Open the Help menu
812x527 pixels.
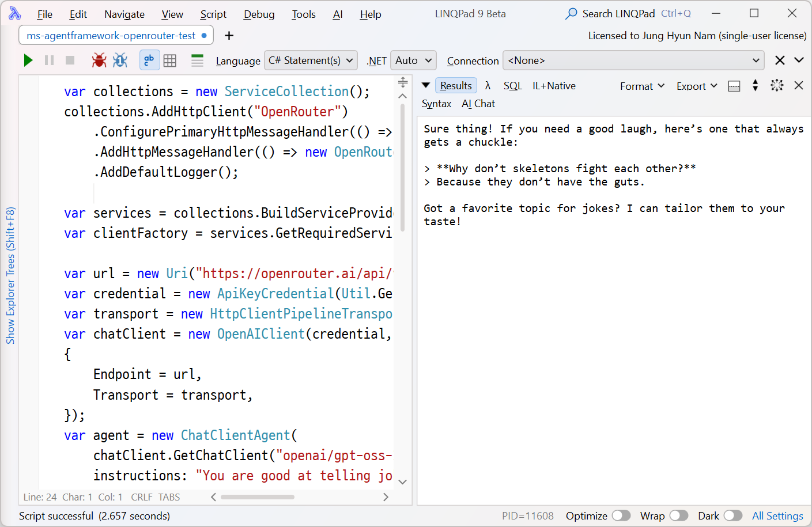pyautogui.click(x=371, y=14)
